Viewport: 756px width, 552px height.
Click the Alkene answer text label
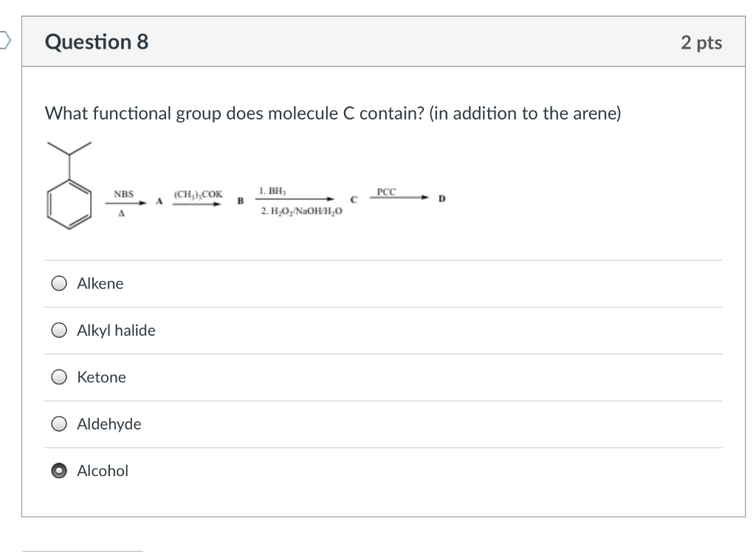pos(100,283)
